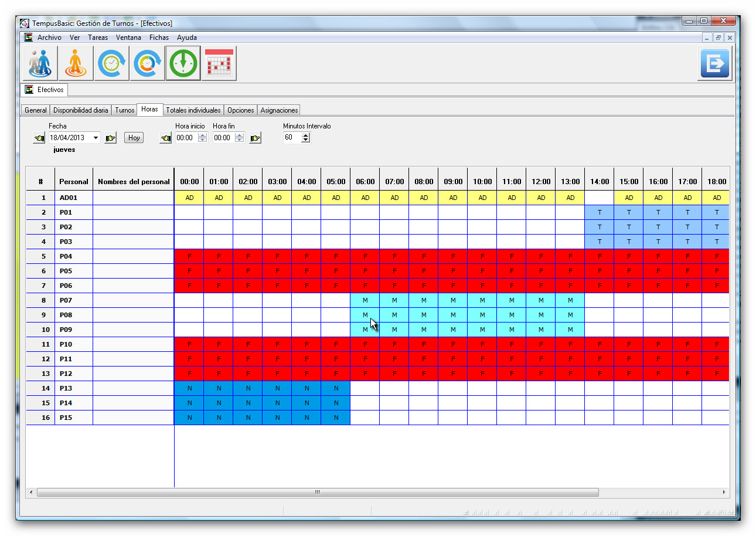Click the horizontal scrollbar right arrow
The image size is (756, 536).
click(724, 492)
